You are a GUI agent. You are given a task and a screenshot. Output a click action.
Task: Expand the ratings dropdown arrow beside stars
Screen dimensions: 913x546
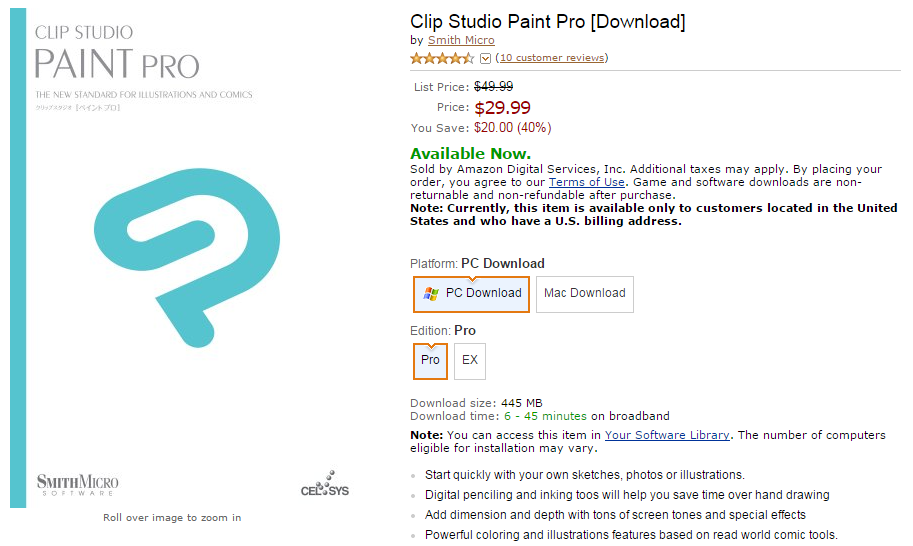[486, 58]
